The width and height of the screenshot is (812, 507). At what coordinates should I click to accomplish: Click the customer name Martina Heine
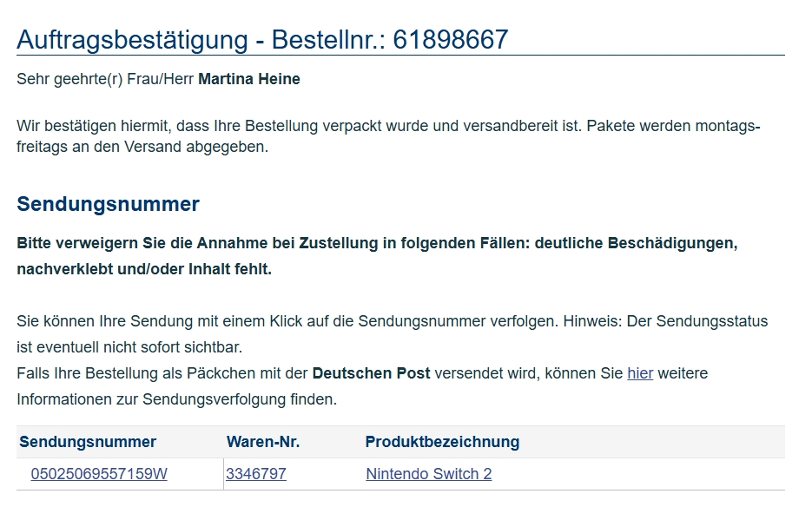(249, 79)
